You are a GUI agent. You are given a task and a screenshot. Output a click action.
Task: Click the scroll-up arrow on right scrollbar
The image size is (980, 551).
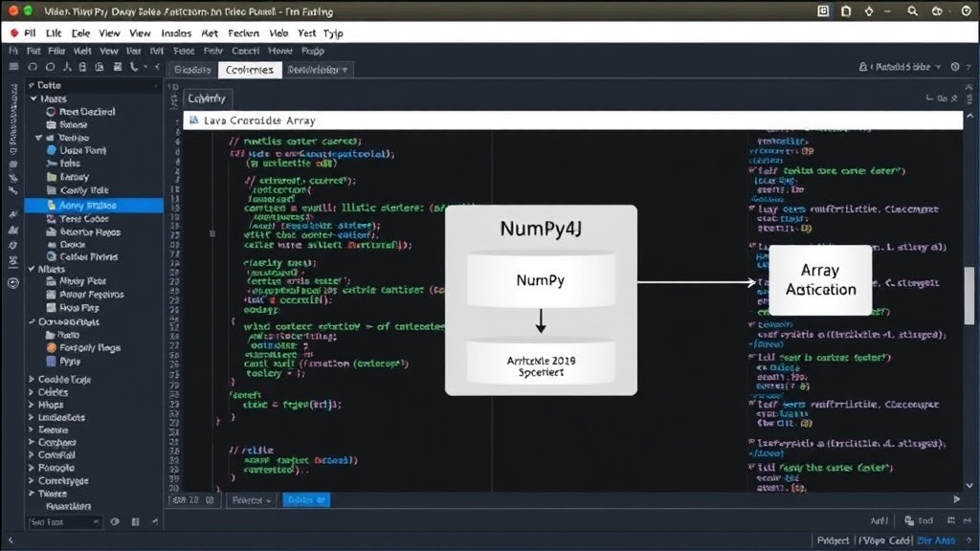pos(969,116)
